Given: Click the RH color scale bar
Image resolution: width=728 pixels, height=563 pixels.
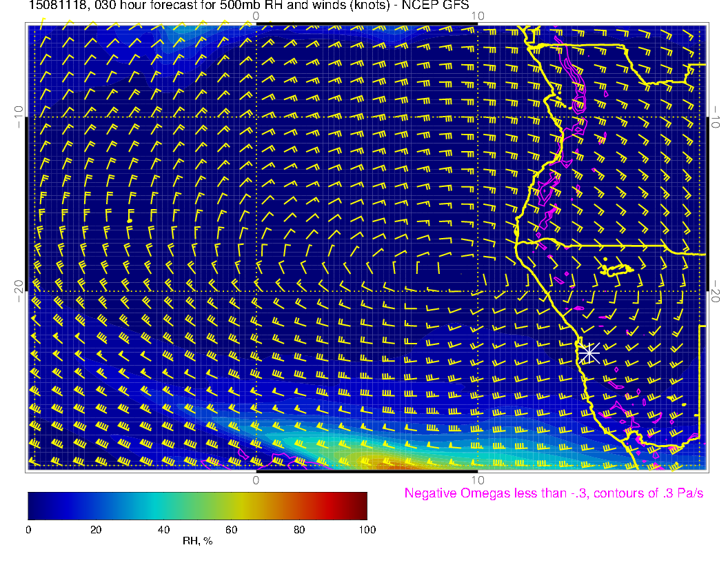Looking at the screenshot, I should click(x=197, y=506).
